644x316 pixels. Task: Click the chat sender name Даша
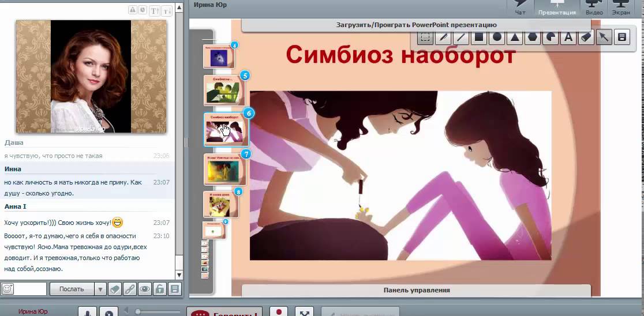(14, 142)
